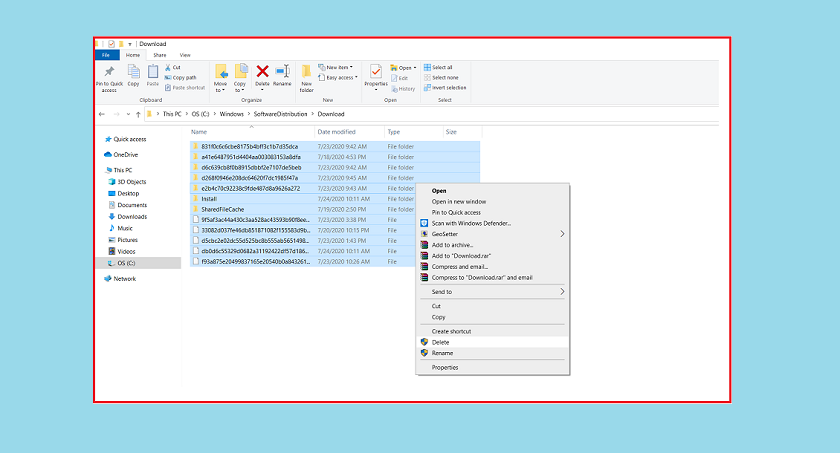The height and width of the screenshot is (453, 840).
Task: Create a New folder from the ribbon
Action: point(306,78)
